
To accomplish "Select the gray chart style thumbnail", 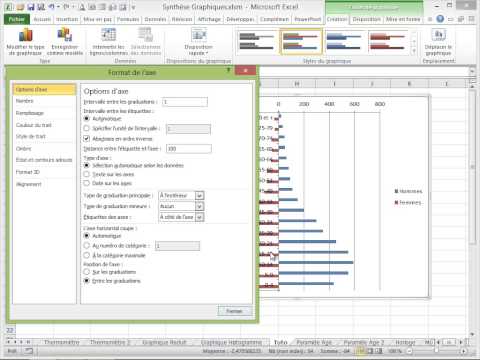I will coord(257,41).
